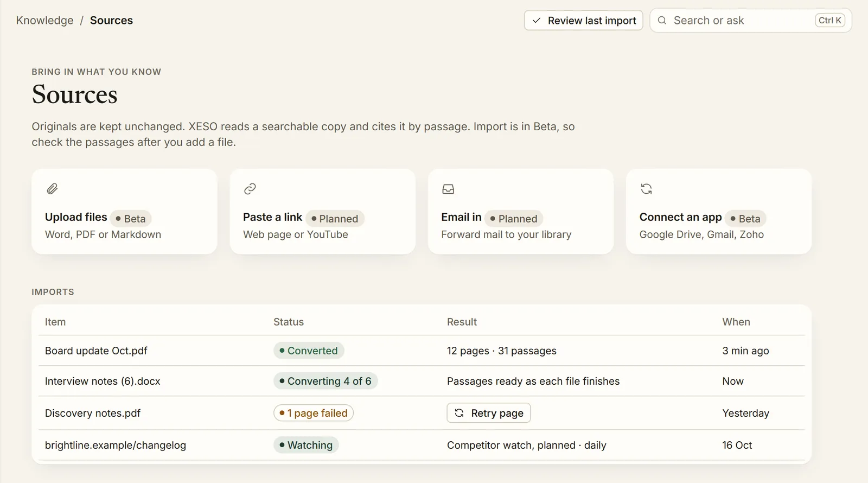Screen dimensions: 868x483
Task: Click the Sources breadcrumb
Action: [111, 21]
